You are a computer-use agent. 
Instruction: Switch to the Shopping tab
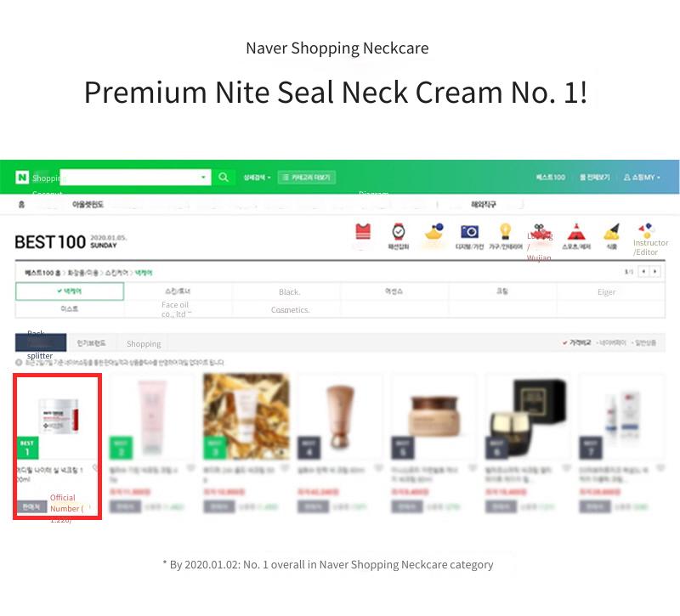tap(144, 343)
